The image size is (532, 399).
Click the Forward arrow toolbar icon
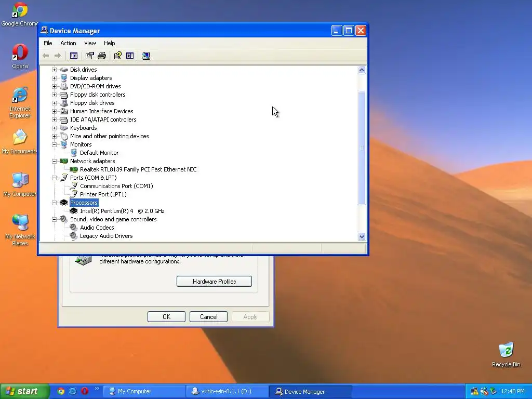point(58,56)
